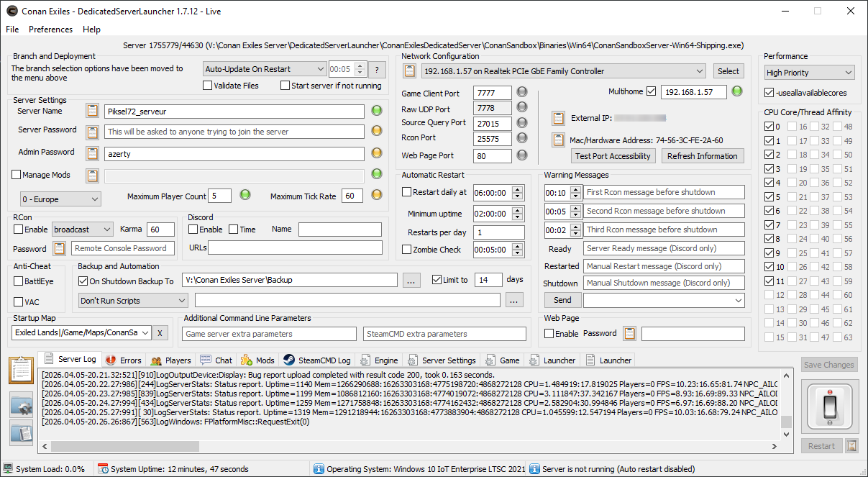Click the server power switch button
Image resolution: width=868 pixels, height=477 pixels.
click(829, 408)
